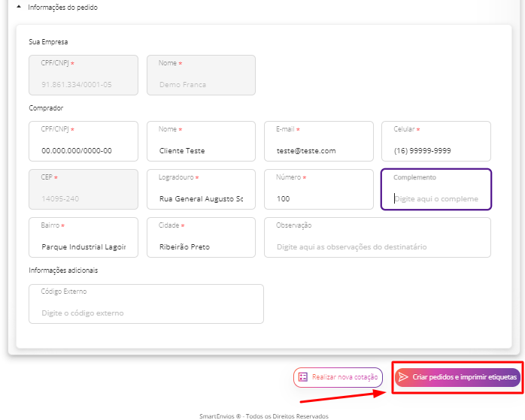
Task: Focus the Código Externo input field
Action: (x=147, y=304)
